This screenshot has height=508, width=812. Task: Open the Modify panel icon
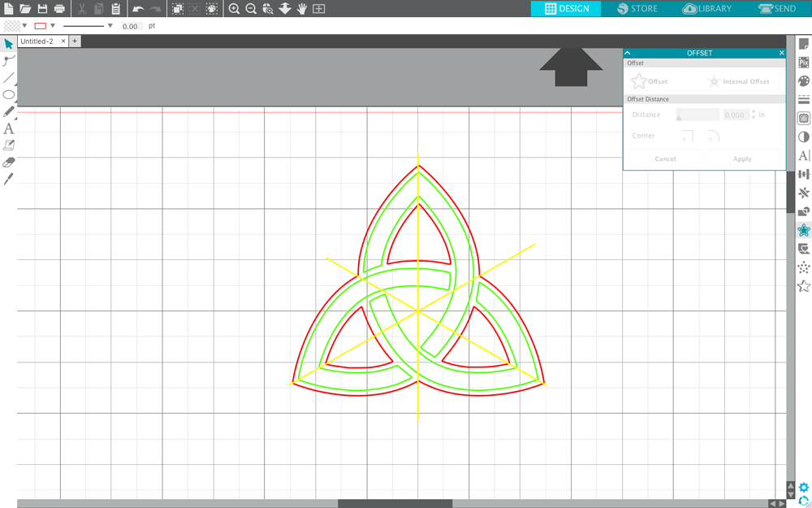pyautogui.click(x=804, y=211)
